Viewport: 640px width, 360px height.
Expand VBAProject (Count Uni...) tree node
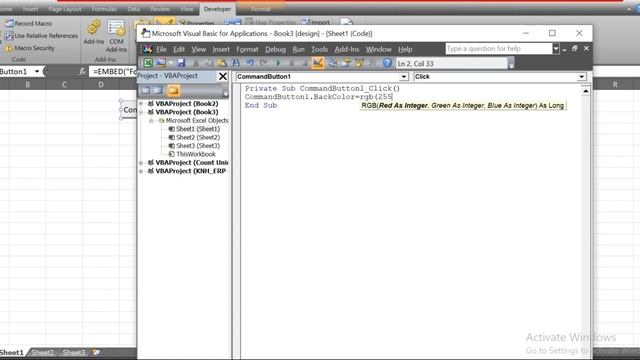[141, 162]
